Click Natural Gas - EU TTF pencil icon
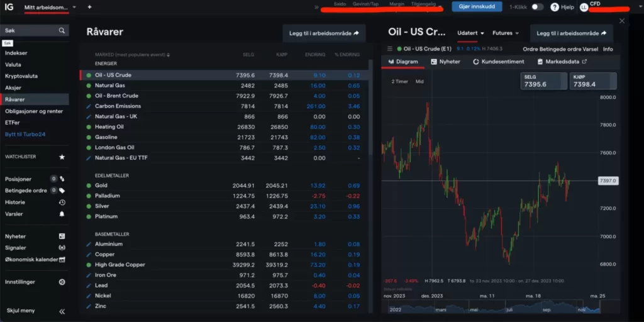Viewport: 644px width, 322px height. 89,158
